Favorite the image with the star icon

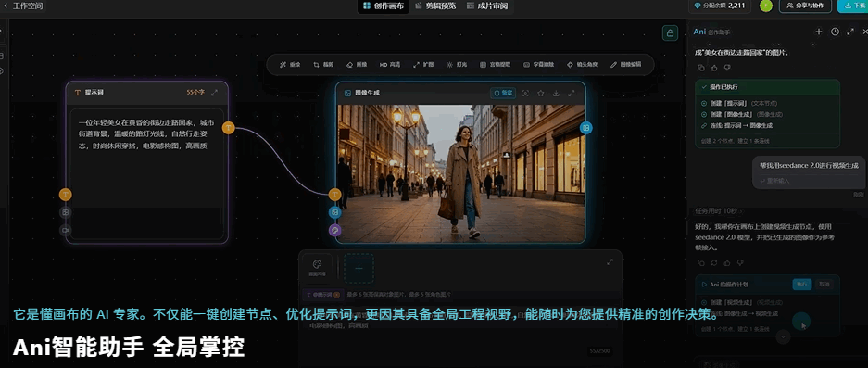[x=541, y=93]
